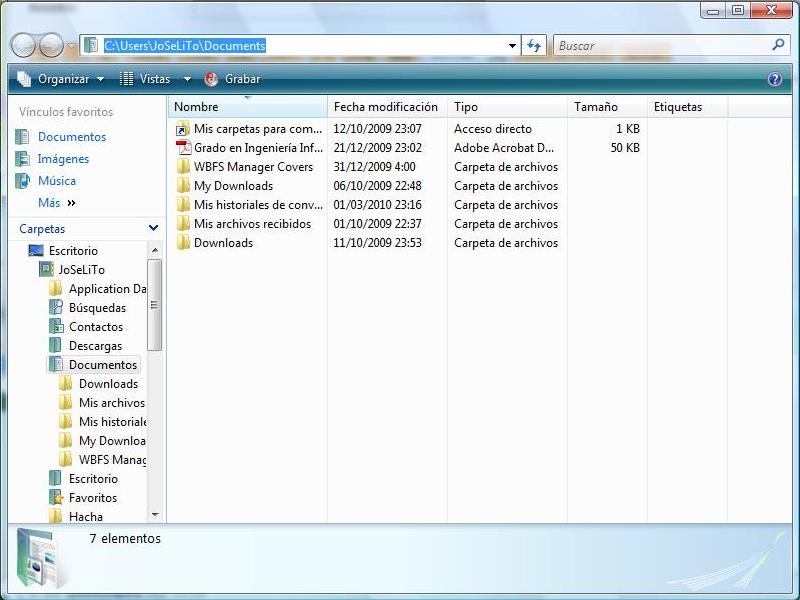The image size is (800, 600).
Task: Click the refresh button beside address bar
Action: click(534, 46)
